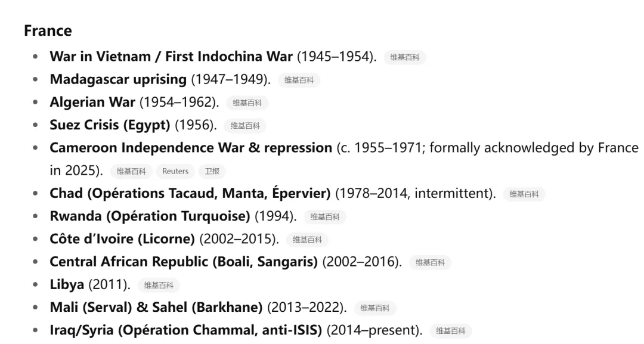Click the 卫报 source chip

coord(212,171)
